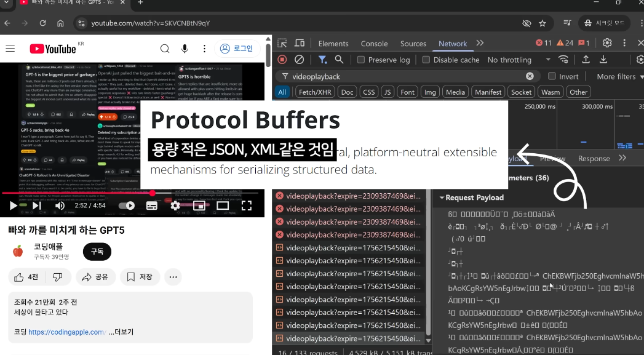Enable theater mode for the video
This screenshot has height=355, width=644.
223,205
